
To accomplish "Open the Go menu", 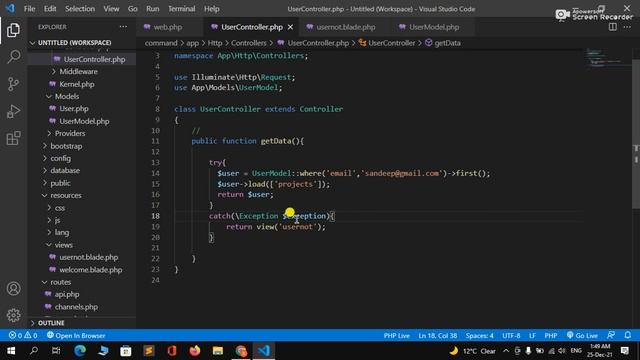I will coord(132,9).
